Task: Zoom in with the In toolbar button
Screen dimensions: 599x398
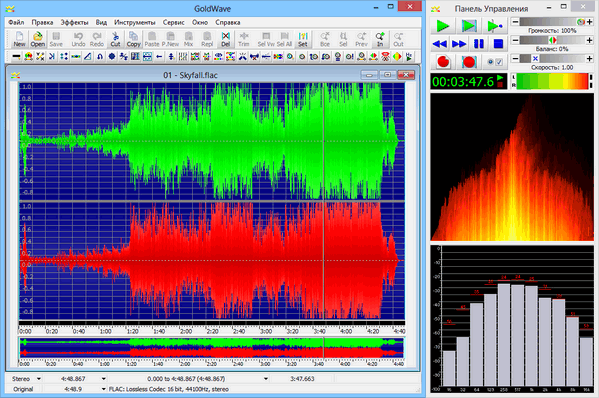Action: (x=380, y=39)
